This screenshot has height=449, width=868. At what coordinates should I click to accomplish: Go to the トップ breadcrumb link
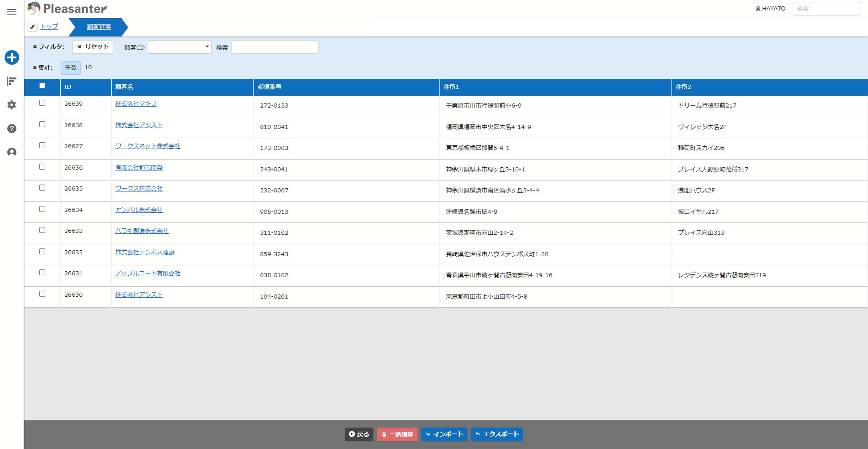tap(49, 26)
